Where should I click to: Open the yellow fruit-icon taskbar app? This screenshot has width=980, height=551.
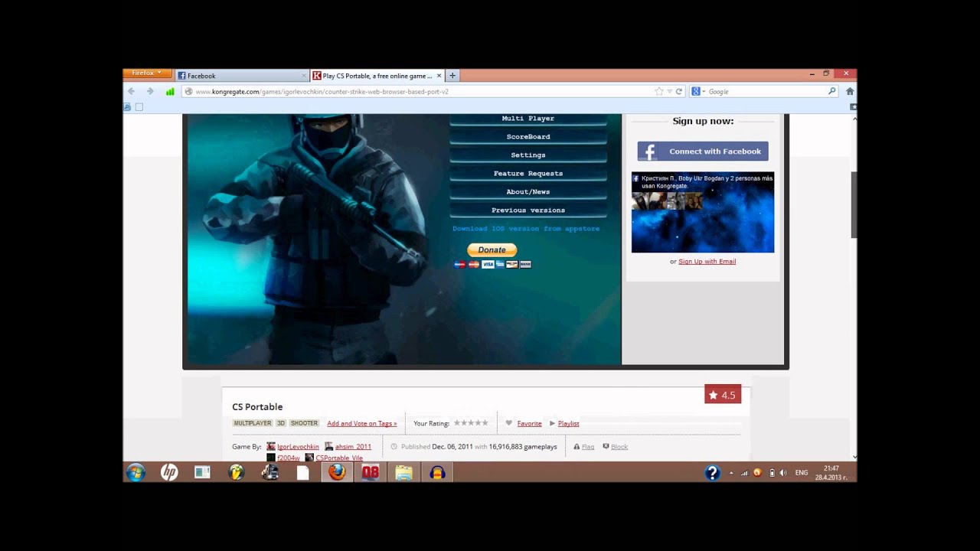[x=237, y=472]
